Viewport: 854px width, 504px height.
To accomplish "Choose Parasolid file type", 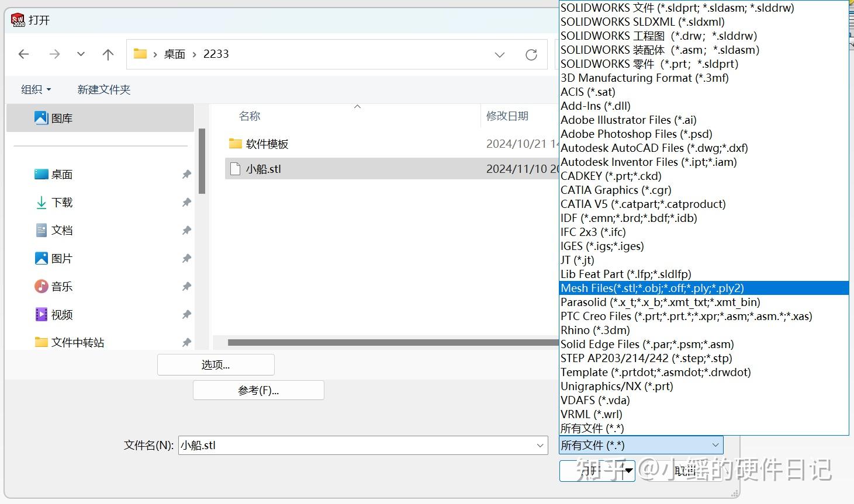I will pyautogui.click(x=704, y=302).
